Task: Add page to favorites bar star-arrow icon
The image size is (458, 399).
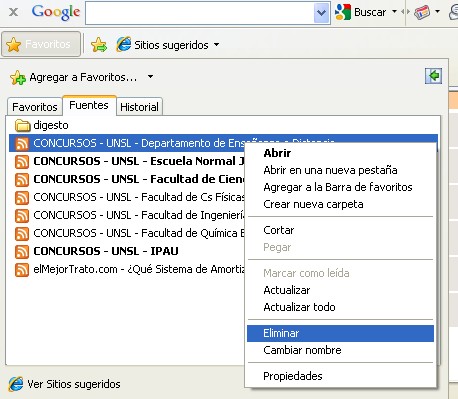Action: [x=99, y=45]
